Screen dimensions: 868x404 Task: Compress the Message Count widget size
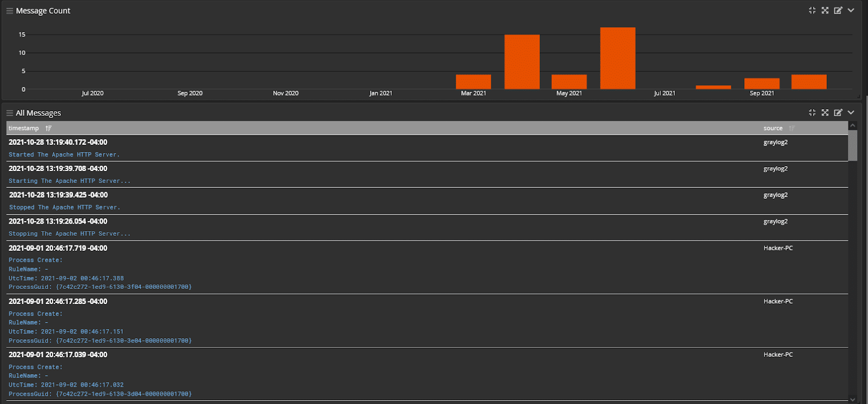[812, 10]
